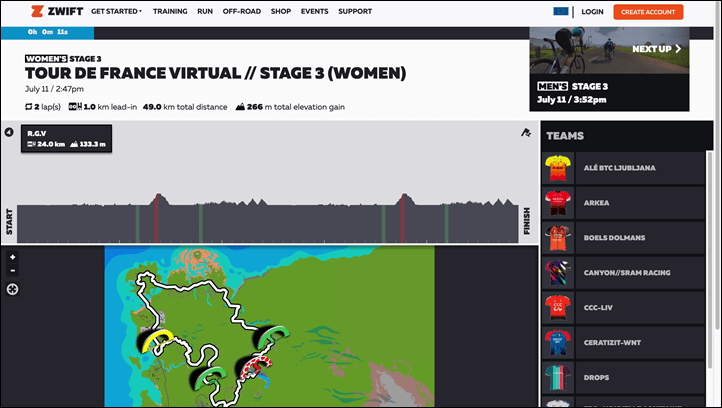This screenshot has height=408, width=722.
Task: Select the Ceratizit-WNT team
Action: (x=623, y=343)
